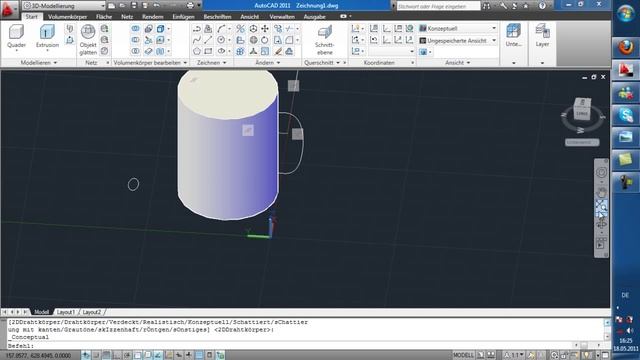Switch to the Beschriften ribbon tab
This screenshot has height=360, width=640.
218,17
